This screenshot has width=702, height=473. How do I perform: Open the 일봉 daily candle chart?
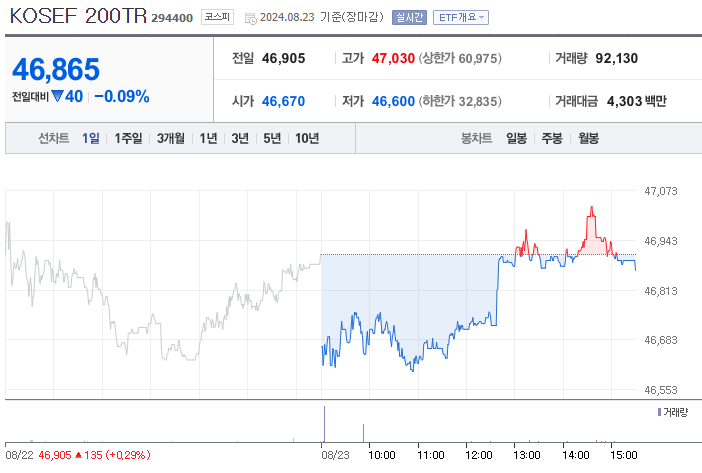coord(516,138)
